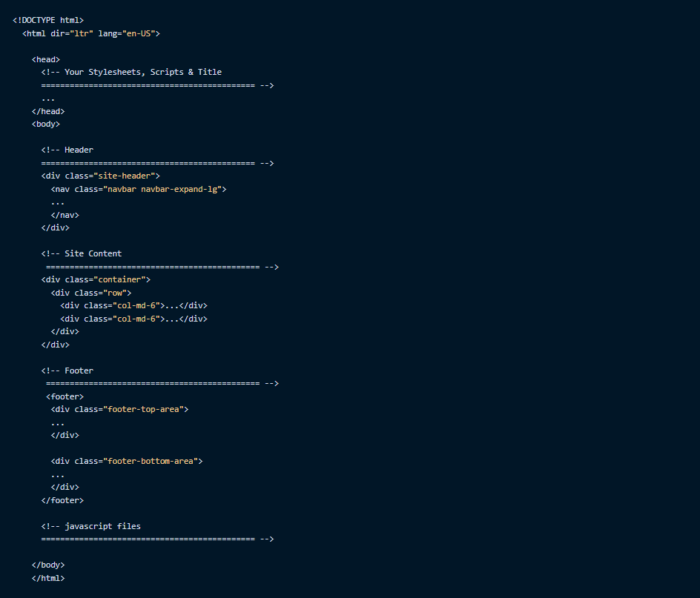The height and width of the screenshot is (598, 700).
Task: Click the closing html tag
Action: (x=48, y=578)
